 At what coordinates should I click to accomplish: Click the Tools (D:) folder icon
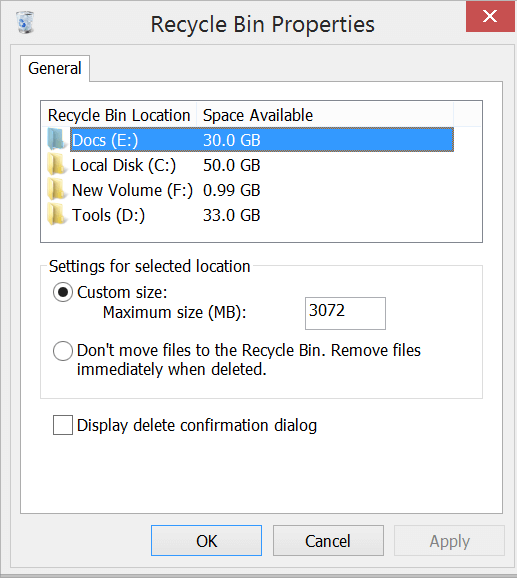(x=57, y=215)
